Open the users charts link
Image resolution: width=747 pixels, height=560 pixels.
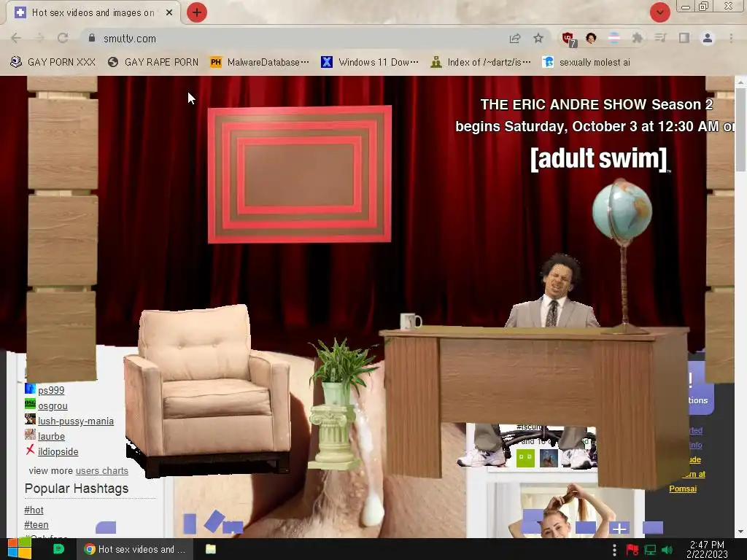click(101, 470)
